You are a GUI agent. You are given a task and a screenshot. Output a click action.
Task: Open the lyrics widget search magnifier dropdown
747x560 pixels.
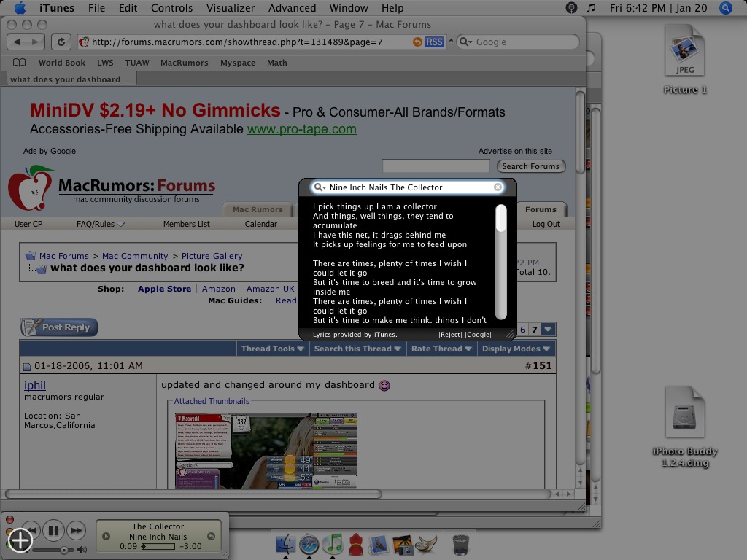pos(320,187)
